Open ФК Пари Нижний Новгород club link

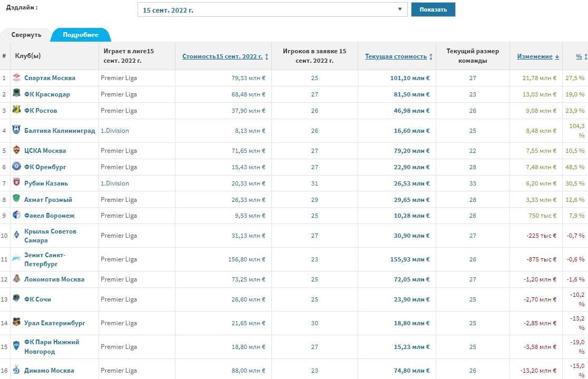click(x=52, y=347)
